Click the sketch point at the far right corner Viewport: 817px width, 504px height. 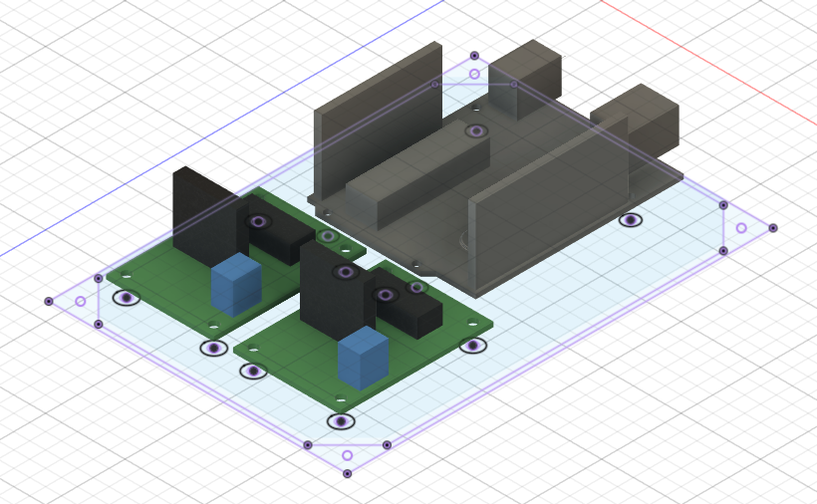(773, 228)
